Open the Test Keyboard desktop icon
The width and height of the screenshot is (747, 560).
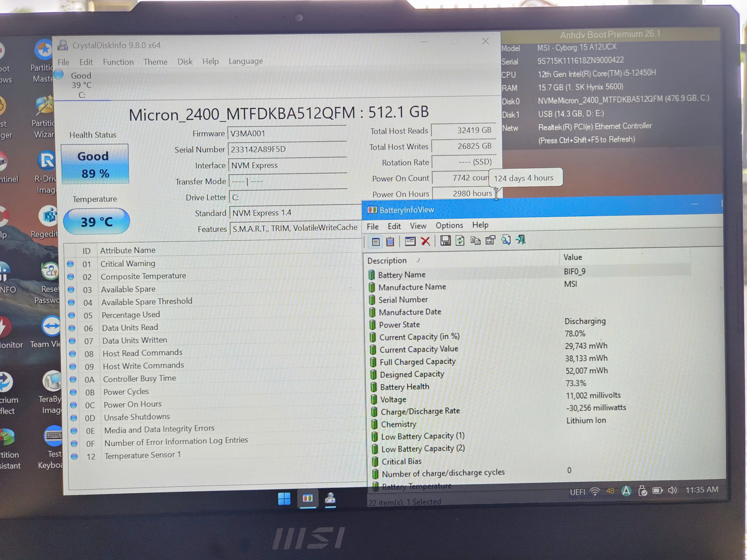[x=51, y=448]
